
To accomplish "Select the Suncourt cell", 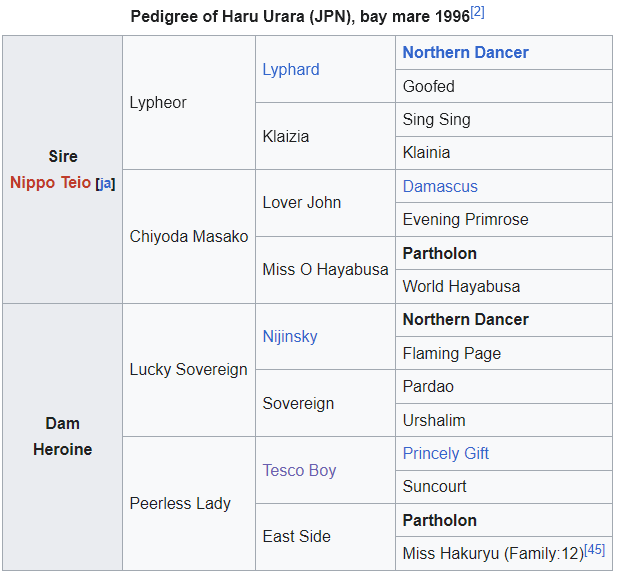I will (504, 487).
